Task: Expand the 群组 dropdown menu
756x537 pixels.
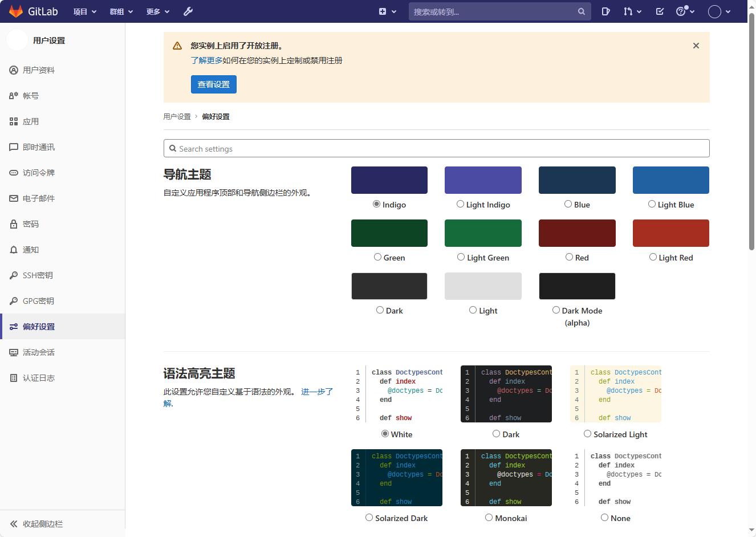Action: (121, 11)
